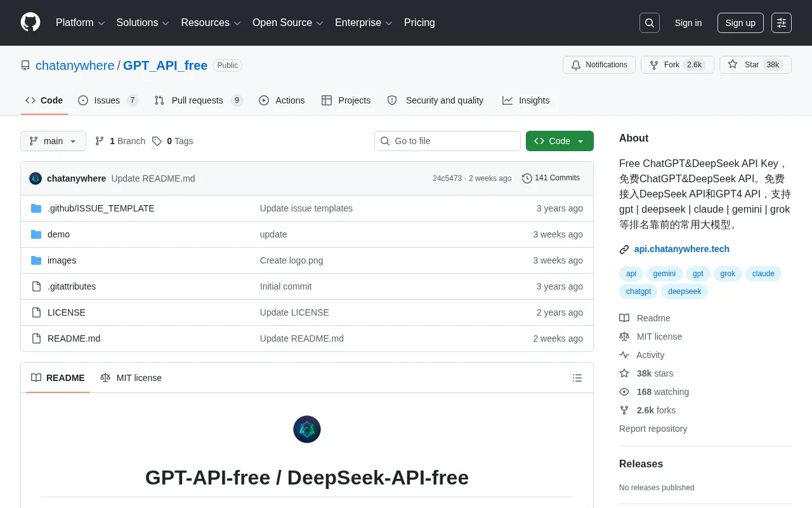Fork the repository
This screenshot has width=812, height=508.
(678, 65)
